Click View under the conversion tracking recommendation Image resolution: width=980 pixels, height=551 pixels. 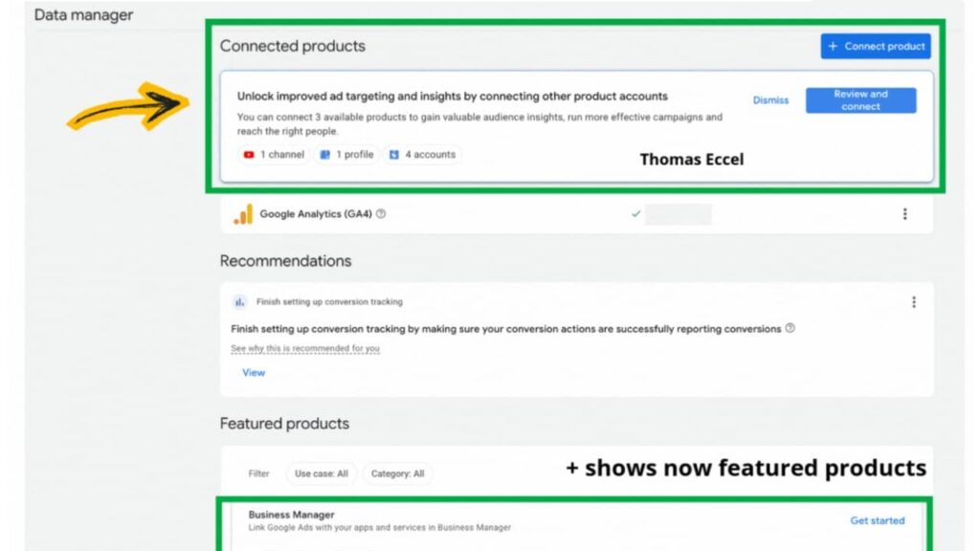click(x=253, y=372)
